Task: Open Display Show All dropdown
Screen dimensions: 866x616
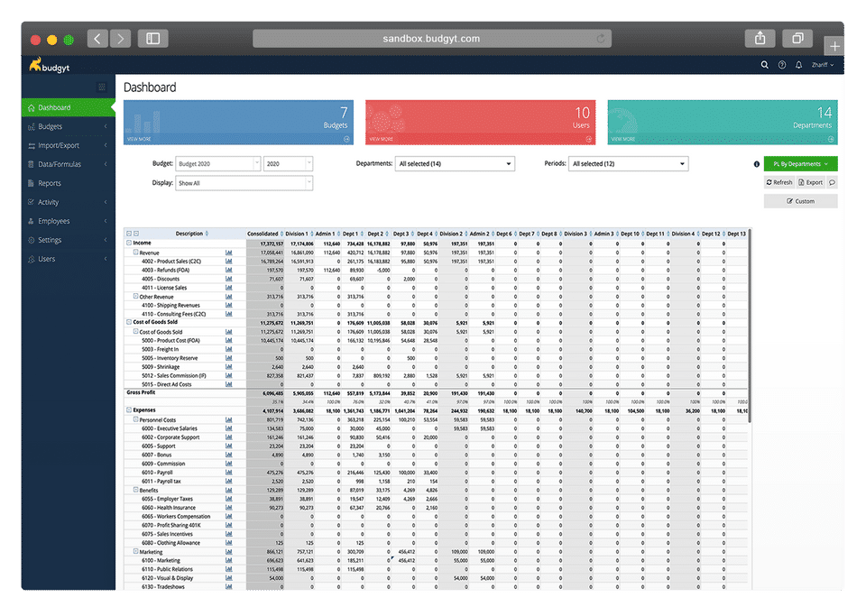Action: 244,183
